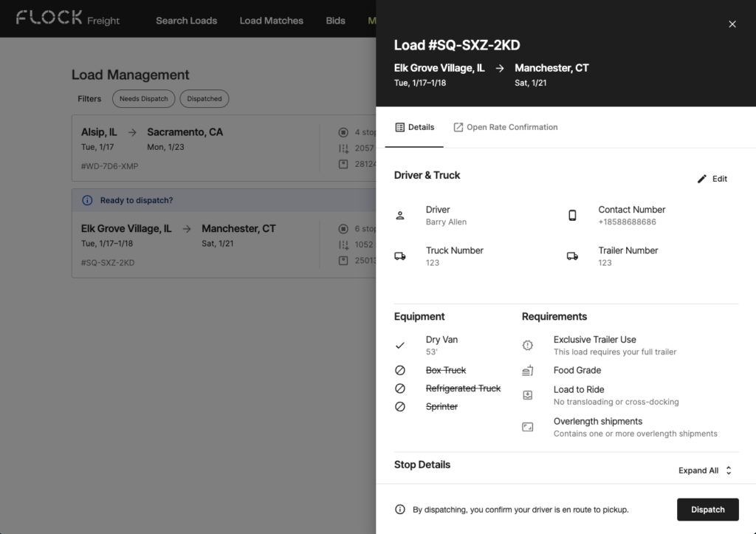
Task: Click the Load to Ride box icon
Action: click(528, 394)
